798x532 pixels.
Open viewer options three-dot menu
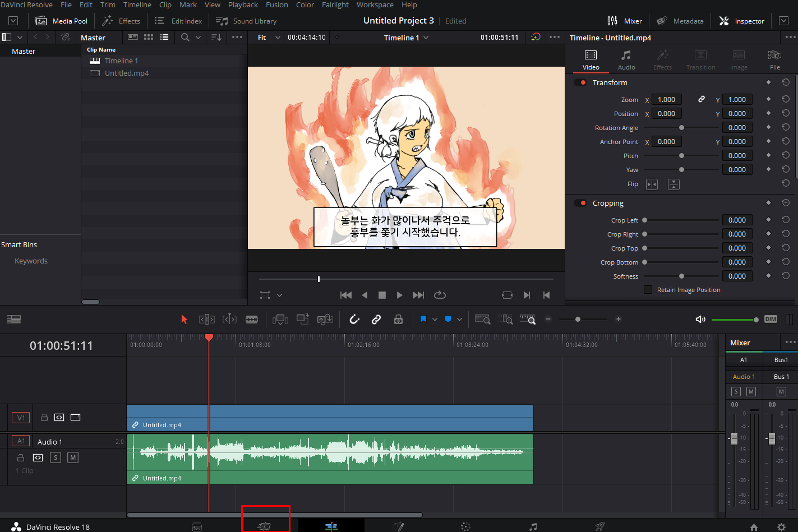point(555,37)
